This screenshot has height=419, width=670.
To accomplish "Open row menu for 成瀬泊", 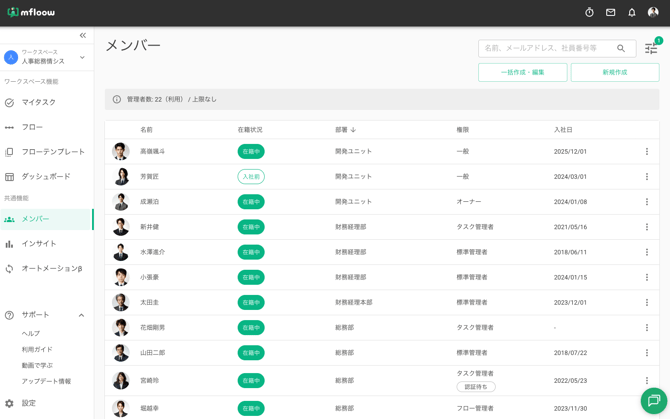I will point(647,202).
